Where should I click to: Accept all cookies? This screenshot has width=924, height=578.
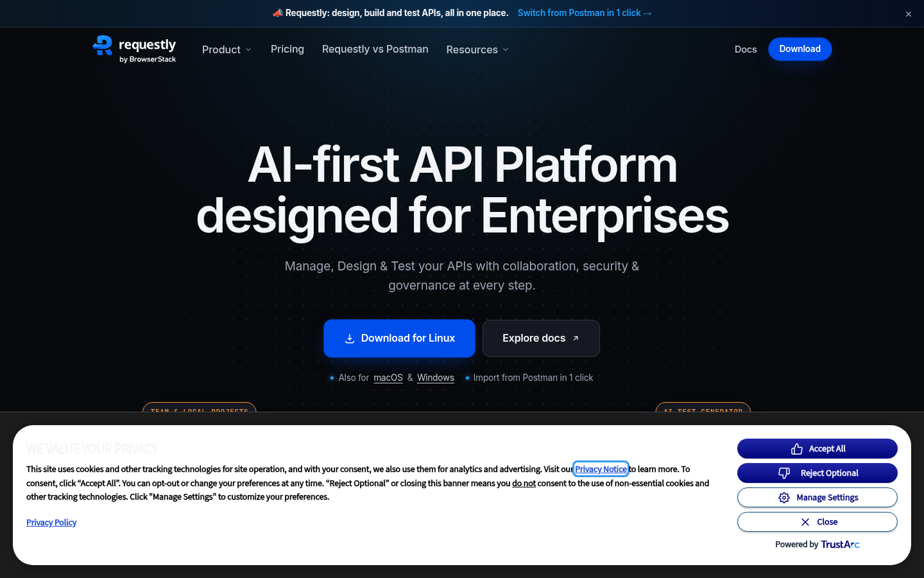pos(817,449)
